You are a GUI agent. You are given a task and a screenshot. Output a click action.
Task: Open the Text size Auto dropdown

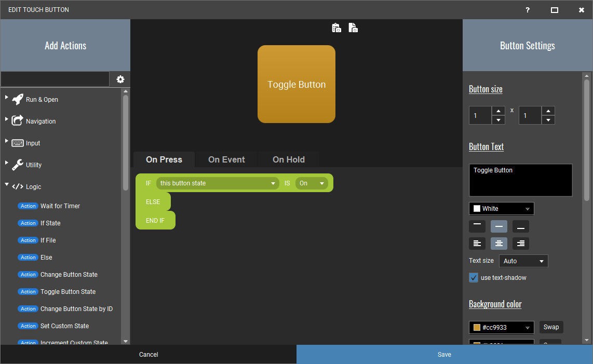pos(523,261)
